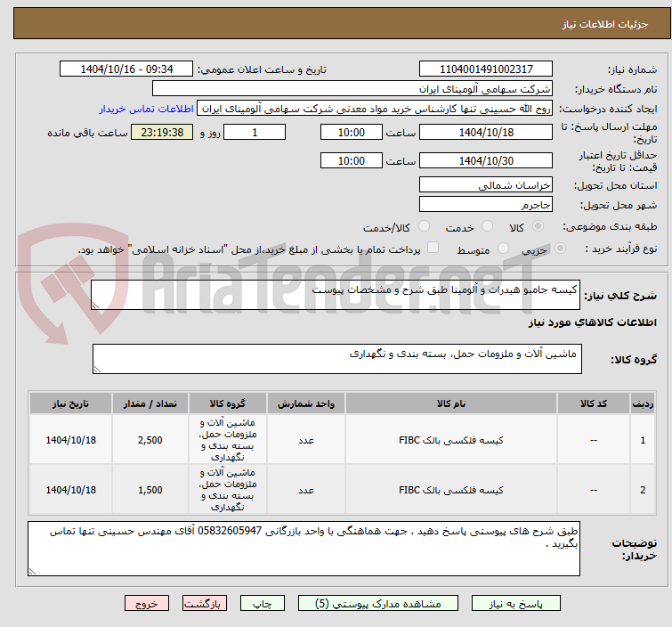Click the بازگشت back button

coord(204,603)
